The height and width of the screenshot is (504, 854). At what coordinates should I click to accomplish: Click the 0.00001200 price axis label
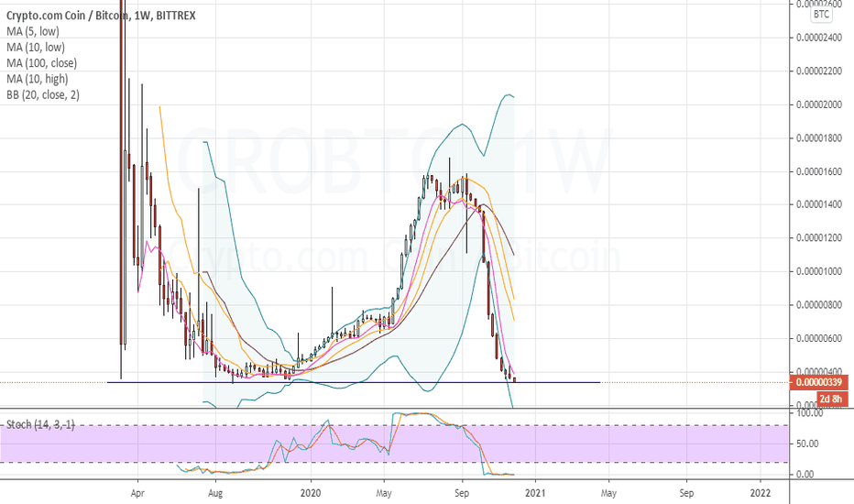(818, 238)
